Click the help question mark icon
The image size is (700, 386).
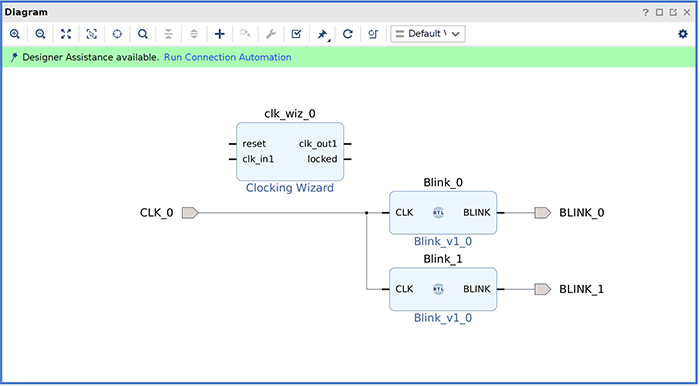pyautogui.click(x=646, y=12)
